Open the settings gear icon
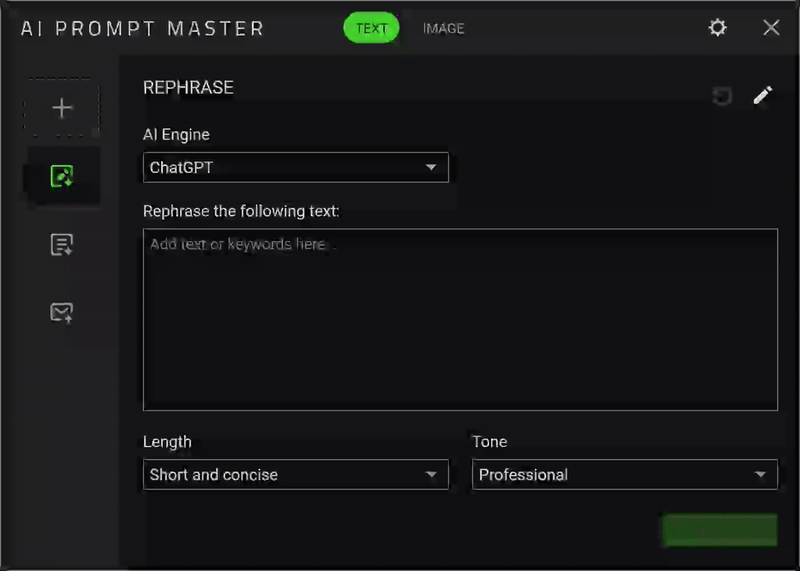The height and width of the screenshot is (571, 800). (x=717, y=28)
